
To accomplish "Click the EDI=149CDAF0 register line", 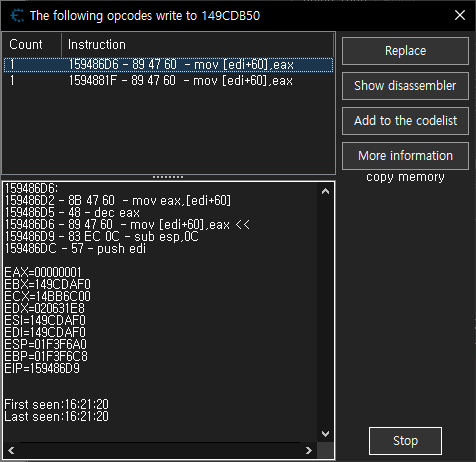I will point(45,332).
